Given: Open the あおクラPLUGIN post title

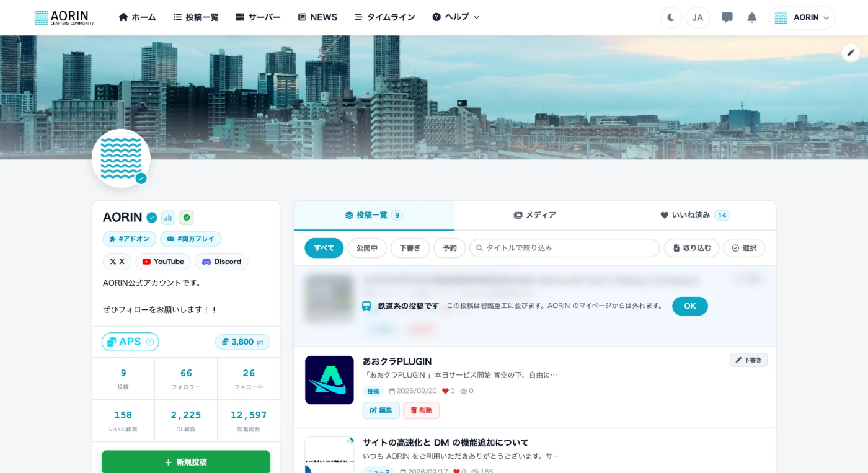Looking at the screenshot, I should coord(397,361).
